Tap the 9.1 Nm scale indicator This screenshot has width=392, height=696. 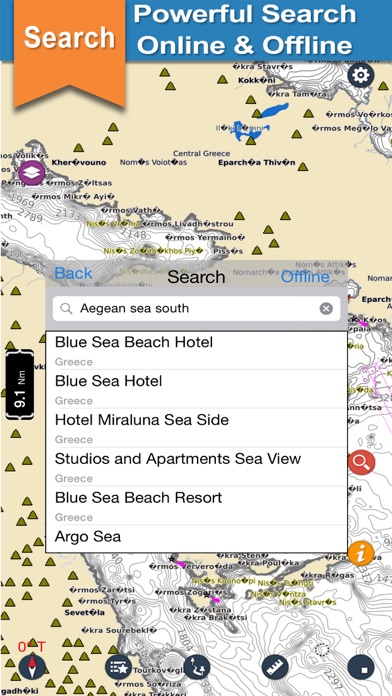20,384
